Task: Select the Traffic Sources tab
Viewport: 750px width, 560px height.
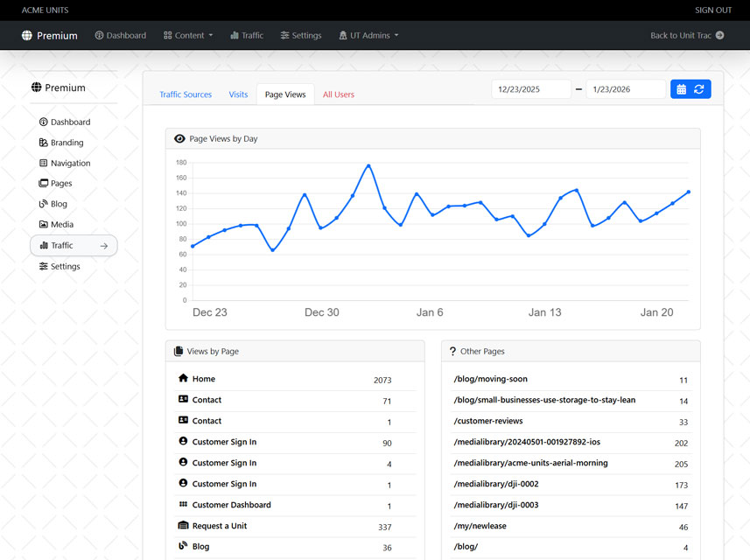Action: [186, 94]
